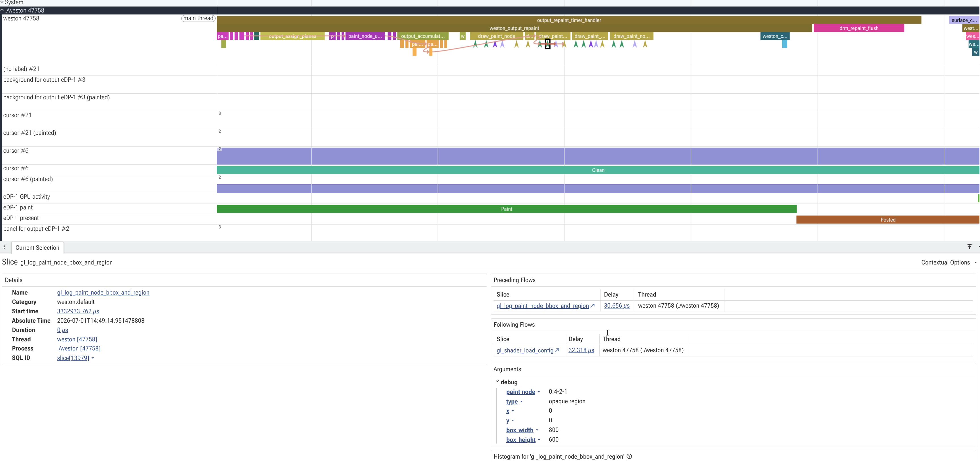Click the background for output eDP-1 #3 label
The width and height of the screenshot is (980, 462).
(44, 79)
